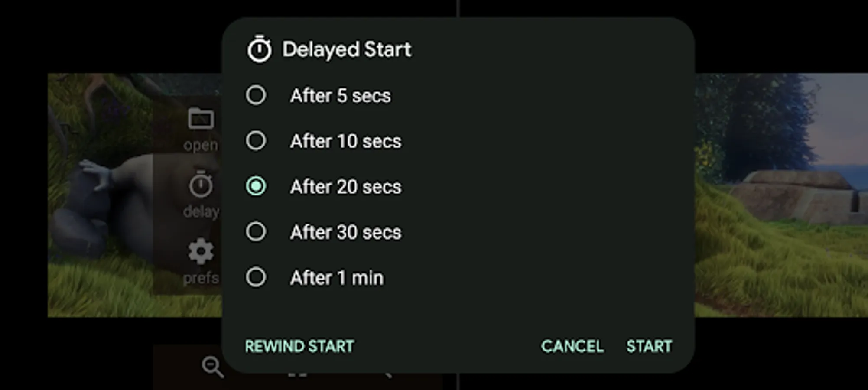Click the delay label text

tap(201, 212)
